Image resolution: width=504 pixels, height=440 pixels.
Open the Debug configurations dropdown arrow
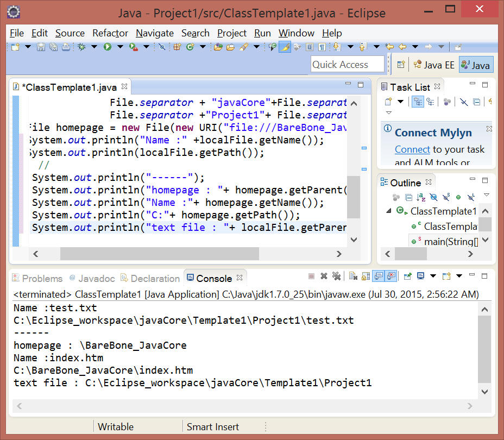click(x=94, y=47)
